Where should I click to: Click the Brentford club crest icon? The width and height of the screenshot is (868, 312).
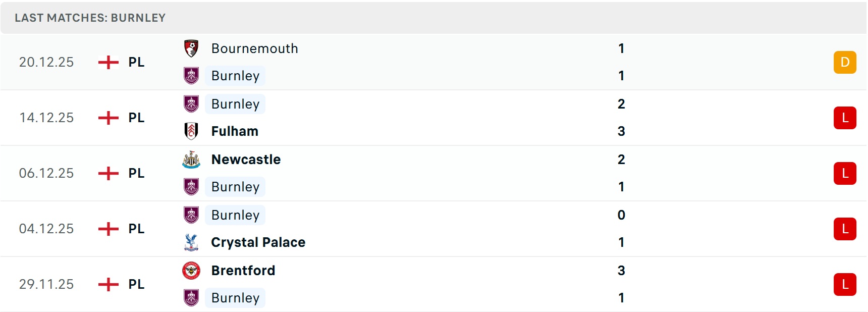[x=191, y=271]
